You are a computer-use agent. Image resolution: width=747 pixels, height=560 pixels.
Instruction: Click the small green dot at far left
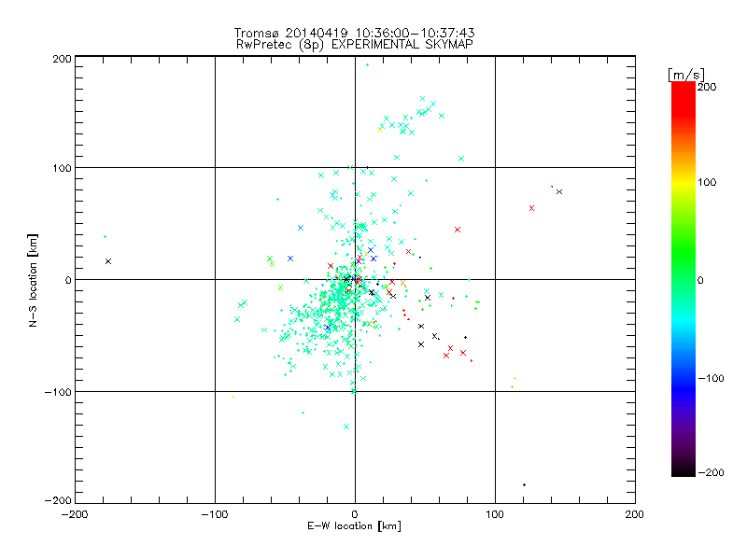(x=105, y=237)
